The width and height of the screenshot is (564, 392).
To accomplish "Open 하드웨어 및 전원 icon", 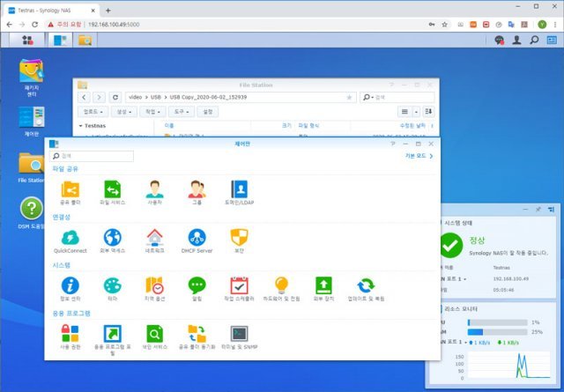I will (281, 286).
